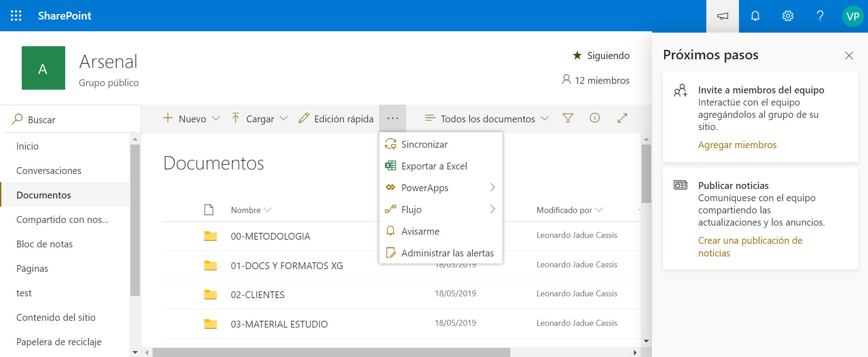This screenshot has width=868, height=357.
Task: Click the left navigation vertical scrollbar
Action: 135,220
